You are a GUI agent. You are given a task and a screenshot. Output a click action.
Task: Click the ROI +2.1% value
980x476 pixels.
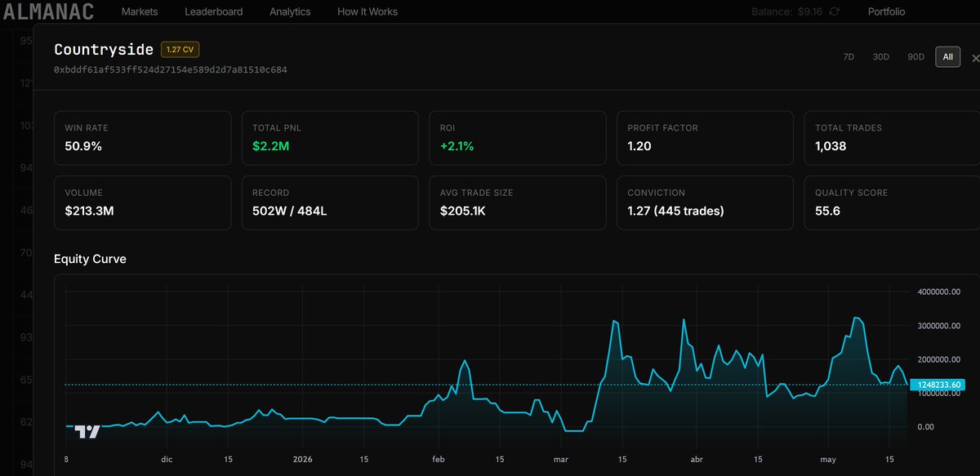pyautogui.click(x=457, y=146)
